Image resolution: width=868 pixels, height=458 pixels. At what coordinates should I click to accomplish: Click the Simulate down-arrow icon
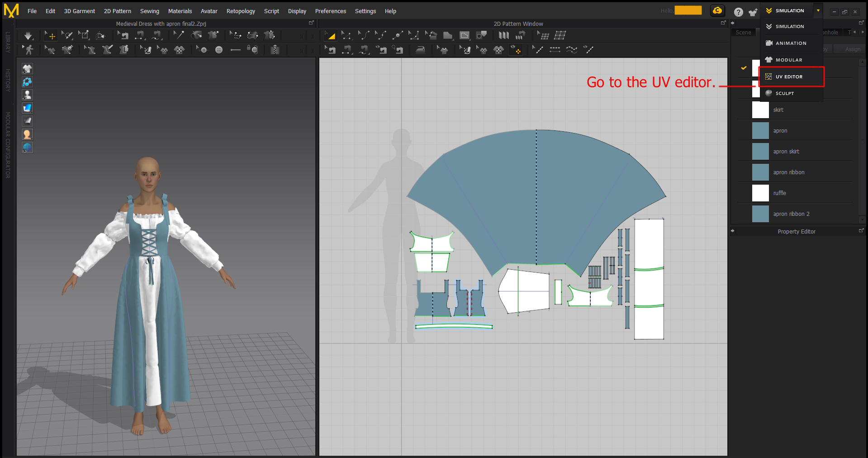pos(28,35)
